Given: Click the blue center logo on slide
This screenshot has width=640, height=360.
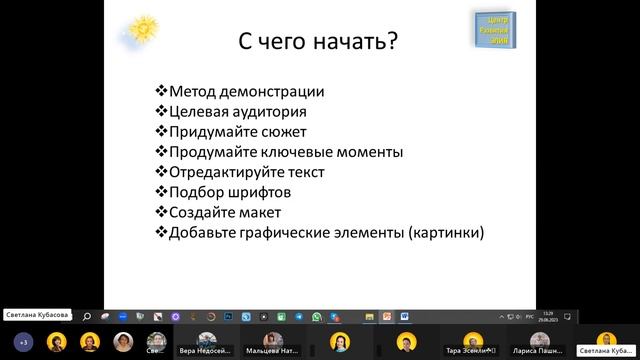Looking at the screenshot, I should (495, 30).
